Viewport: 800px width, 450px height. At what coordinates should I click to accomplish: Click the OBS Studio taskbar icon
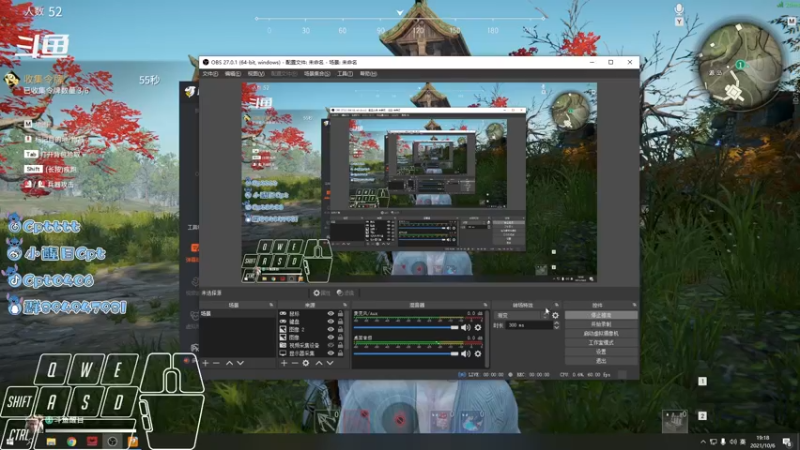point(112,441)
